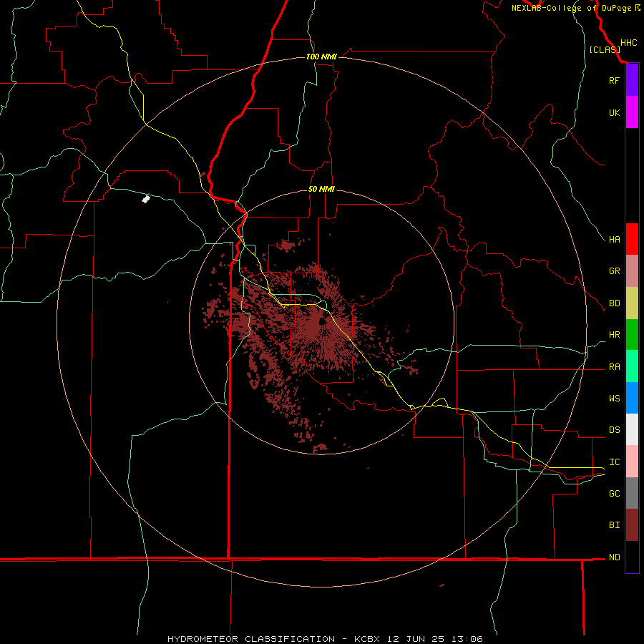The height and width of the screenshot is (644, 644).
Task: Click the HA red legend swatch
Action: coord(632,239)
